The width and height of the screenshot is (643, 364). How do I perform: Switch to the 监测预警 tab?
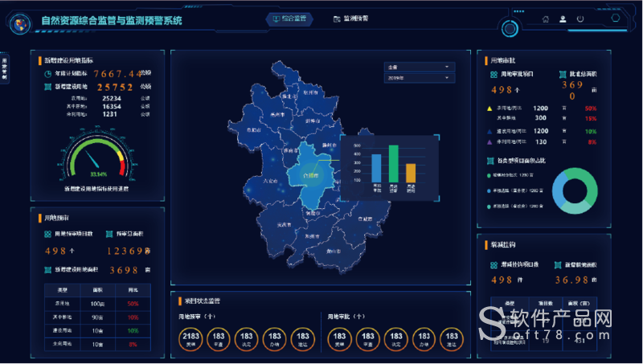click(350, 18)
